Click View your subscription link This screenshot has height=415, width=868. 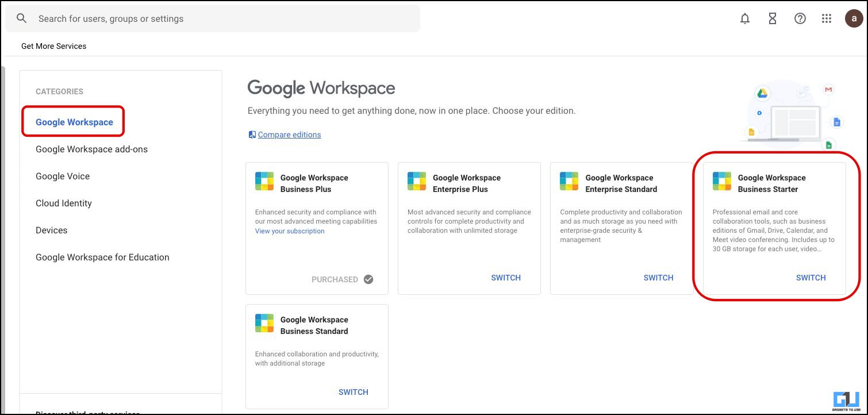(x=290, y=230)
